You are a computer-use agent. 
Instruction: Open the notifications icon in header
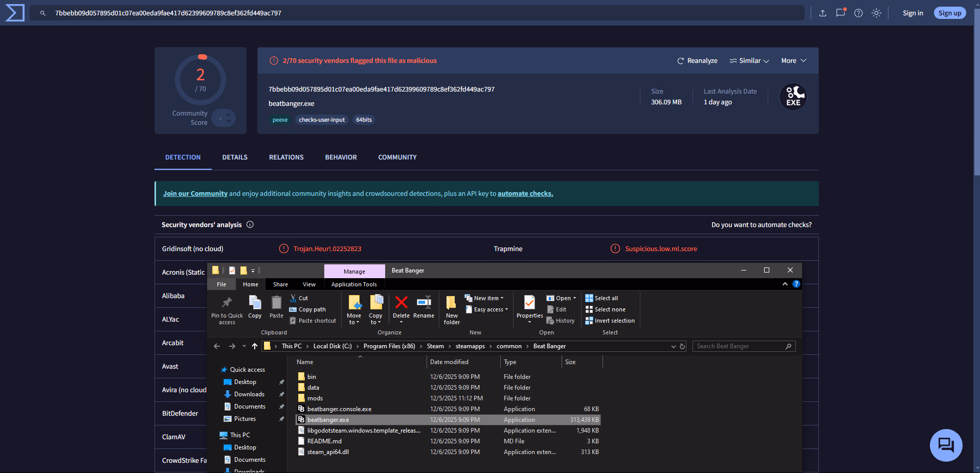(840, 13)
